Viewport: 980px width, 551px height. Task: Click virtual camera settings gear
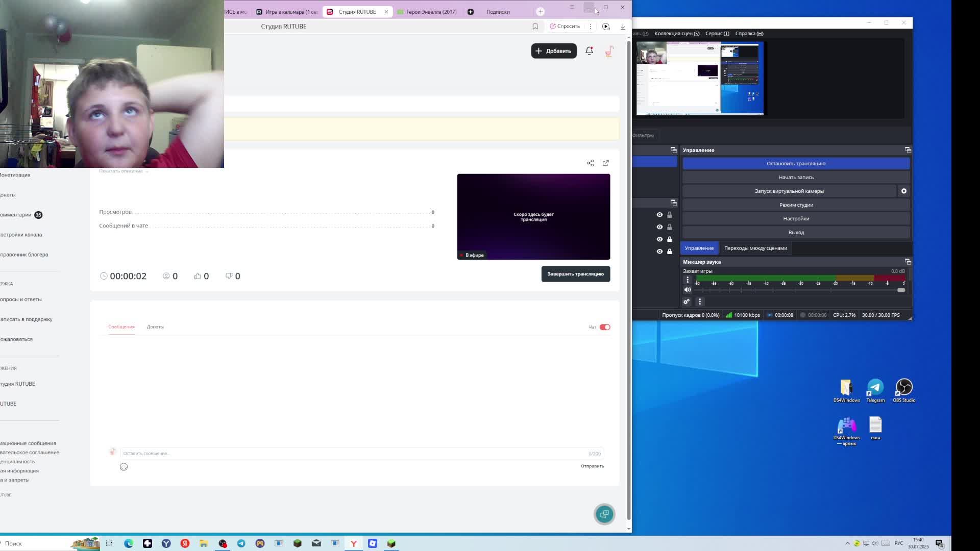pos(903,191)
